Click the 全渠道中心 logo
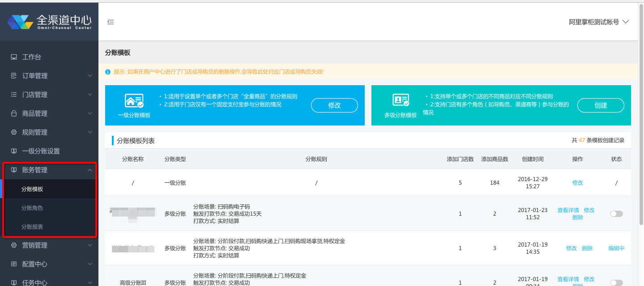The width and height of the screenshot is (644, 286). tap(49, 22)
